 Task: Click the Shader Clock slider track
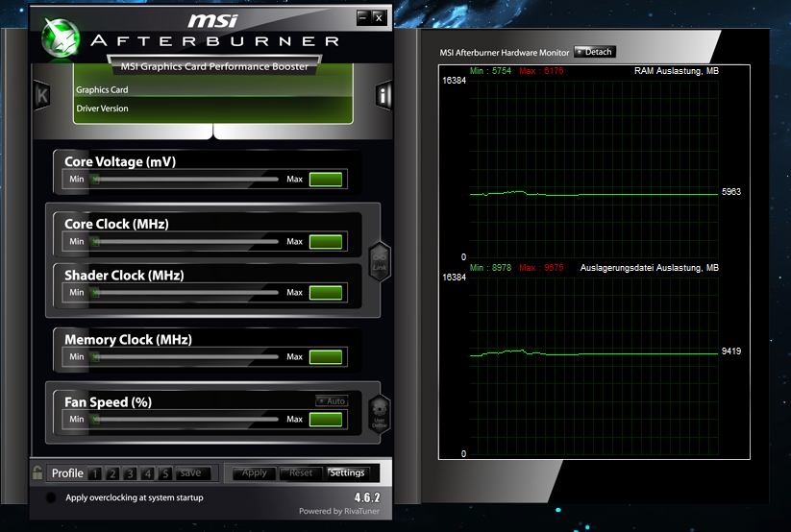coord(185,293)
